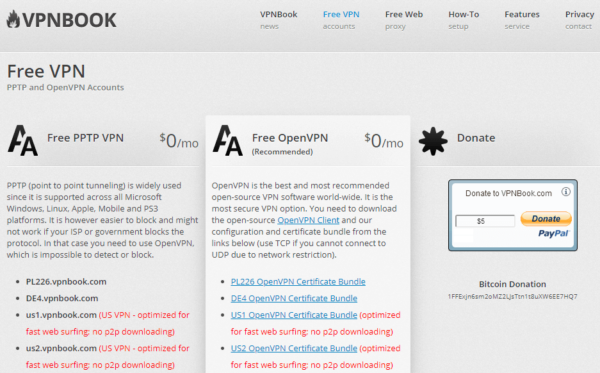Click the VPNBook flame logo icon
Image resolution: width=600 pixels, height=373 pixels.
pyautogui.click(x=13, y=19)
